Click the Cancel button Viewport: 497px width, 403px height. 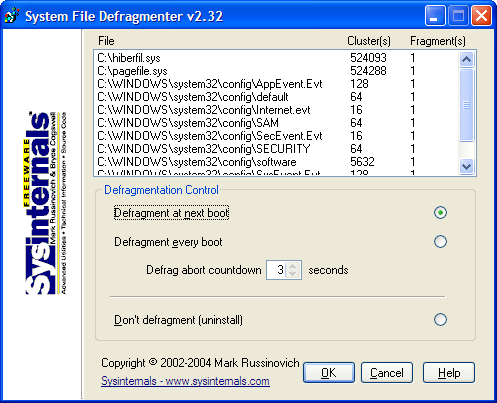click(x=387, y=373)
